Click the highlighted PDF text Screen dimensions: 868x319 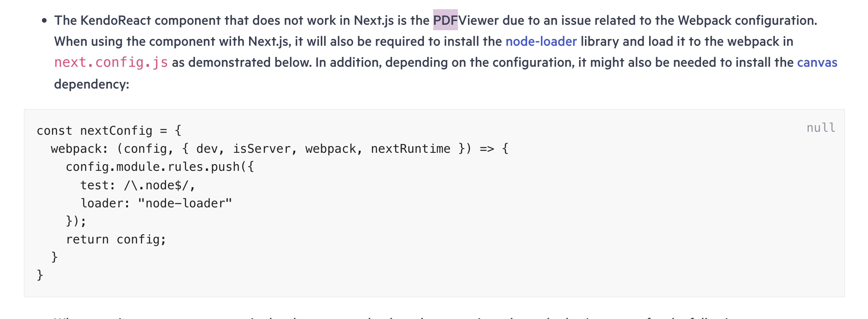(x=445, y=20)
